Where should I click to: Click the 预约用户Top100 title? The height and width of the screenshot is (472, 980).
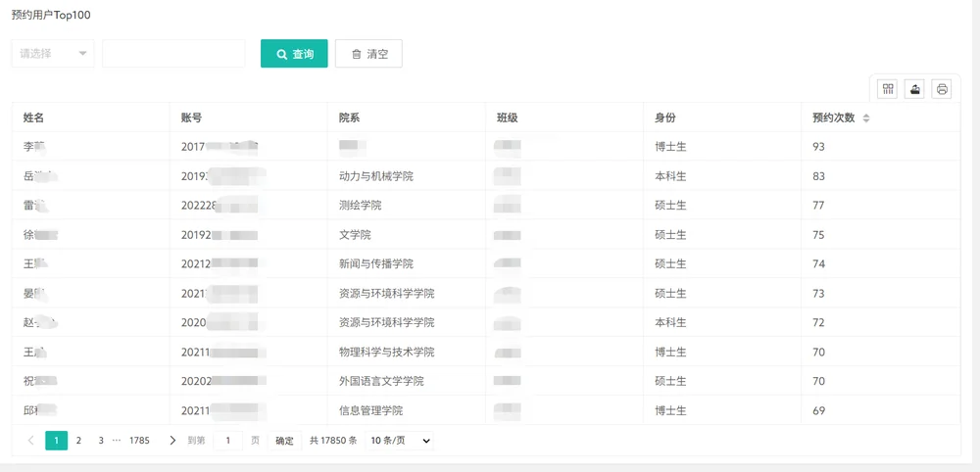(51, 15)
